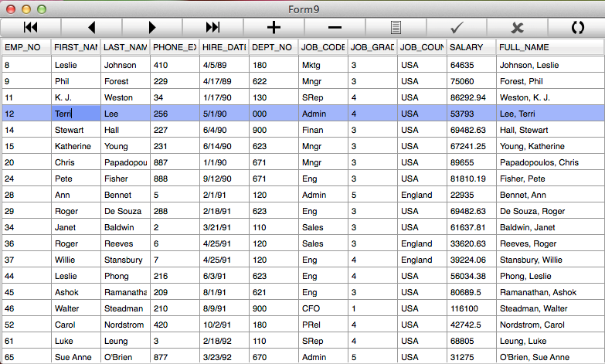Post changes with the checkmark button
The height and width of the screenshot is (364, 605).
tap(457, 27)
